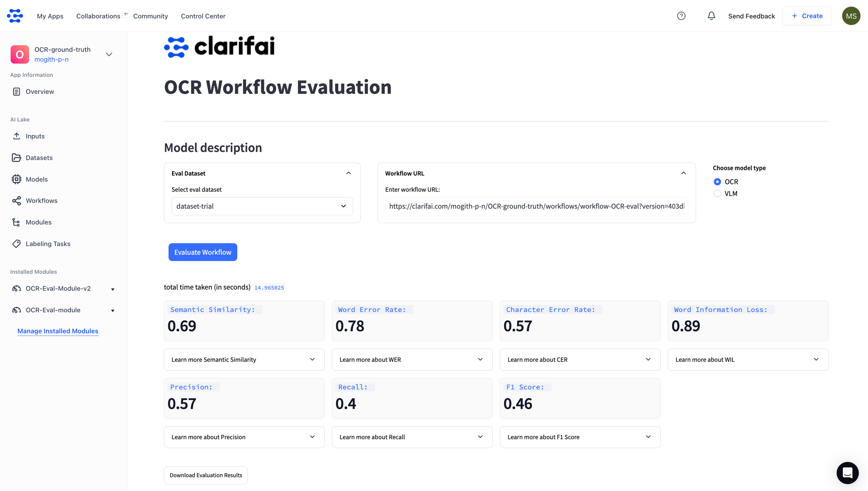This screenshot has width=868, height=491.
Task: Select OCR as the model type
Action: (718, 181)
